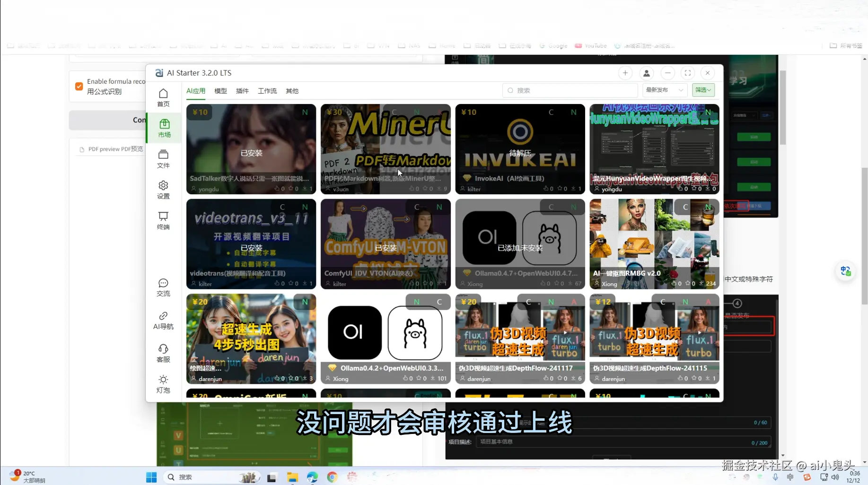Switch to the 其他 tab
Viewport: 868px width, 485px height.
point(292,91)
